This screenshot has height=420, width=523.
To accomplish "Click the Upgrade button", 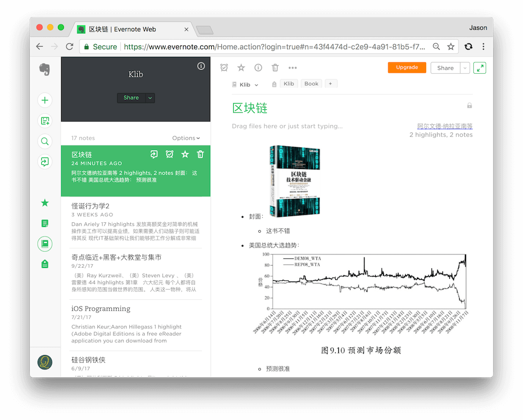I will click(x=407, y=67).
